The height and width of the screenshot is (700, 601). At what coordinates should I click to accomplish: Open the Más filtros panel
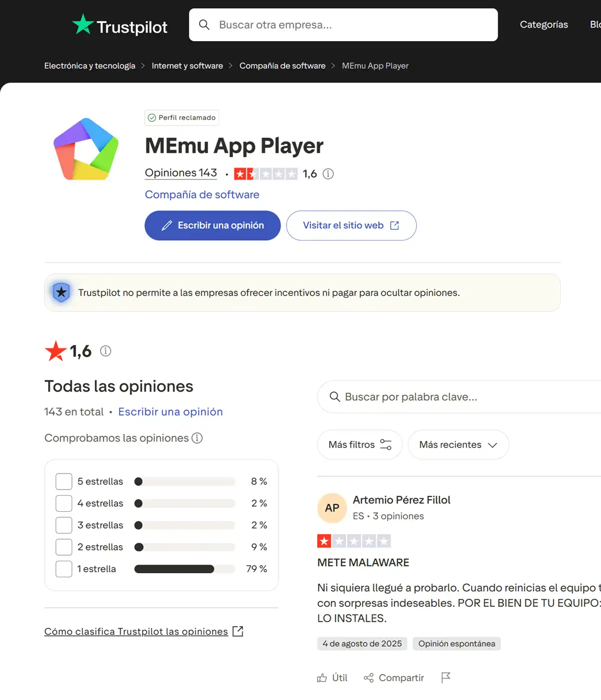tap(359, 444)
